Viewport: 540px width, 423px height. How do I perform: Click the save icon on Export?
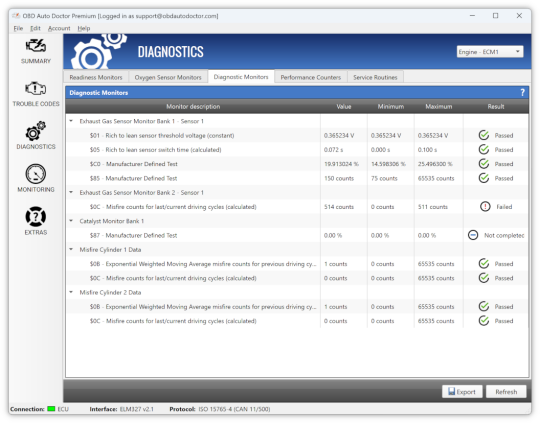[451, 391]
